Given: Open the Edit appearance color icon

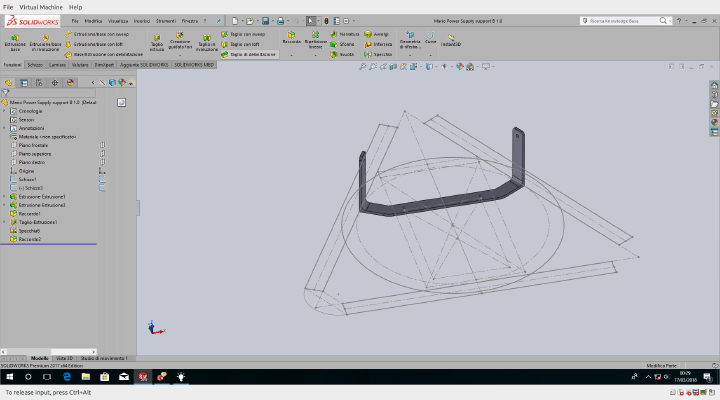Looking at the screenshot, I should click(460, 67).
